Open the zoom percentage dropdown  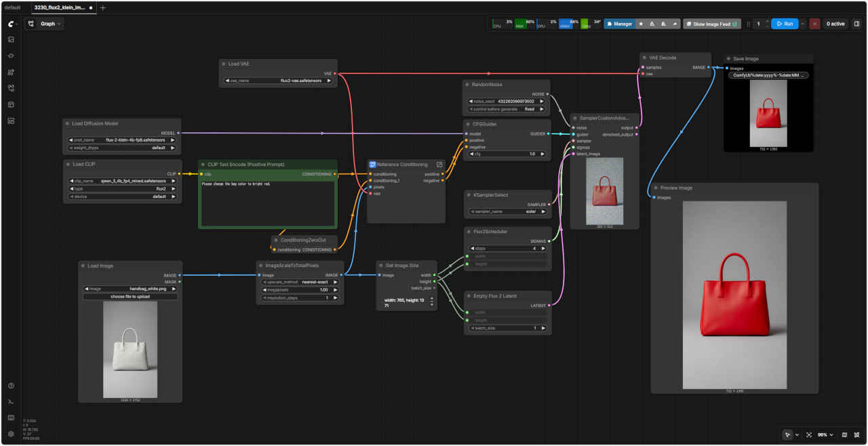coord(825,434)
